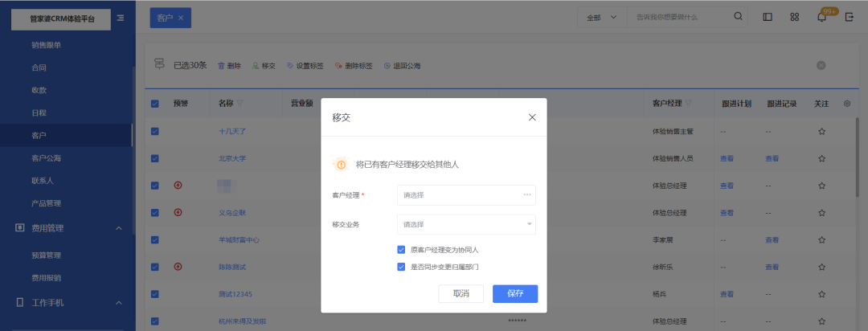Click the ellipsis in 客户经理 field
868x331 pixels.
[x=527, y=194]
